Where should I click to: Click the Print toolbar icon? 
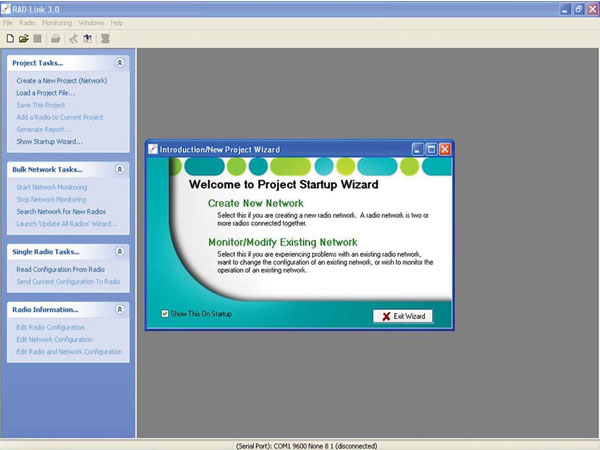(x=55, y=39)
